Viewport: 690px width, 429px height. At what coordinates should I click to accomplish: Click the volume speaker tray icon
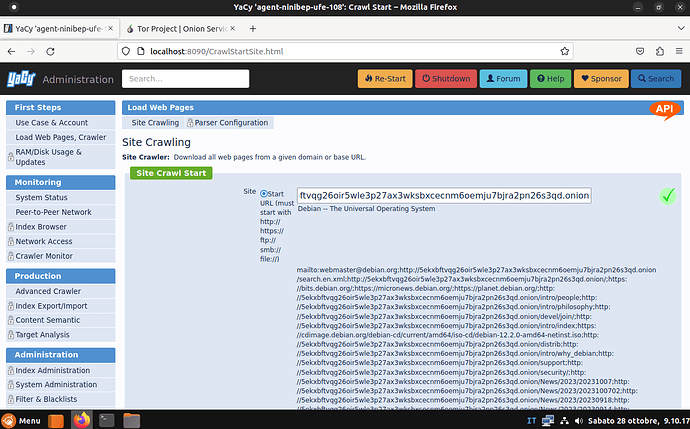click(x=579, y=421)
